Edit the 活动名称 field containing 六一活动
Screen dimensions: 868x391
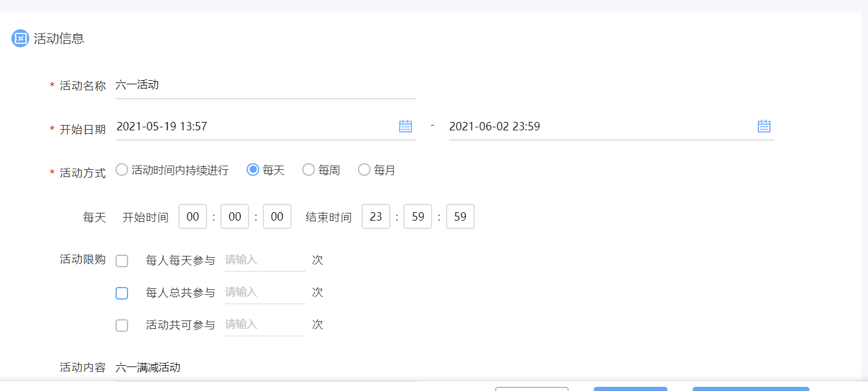click(x=266, y=85)
